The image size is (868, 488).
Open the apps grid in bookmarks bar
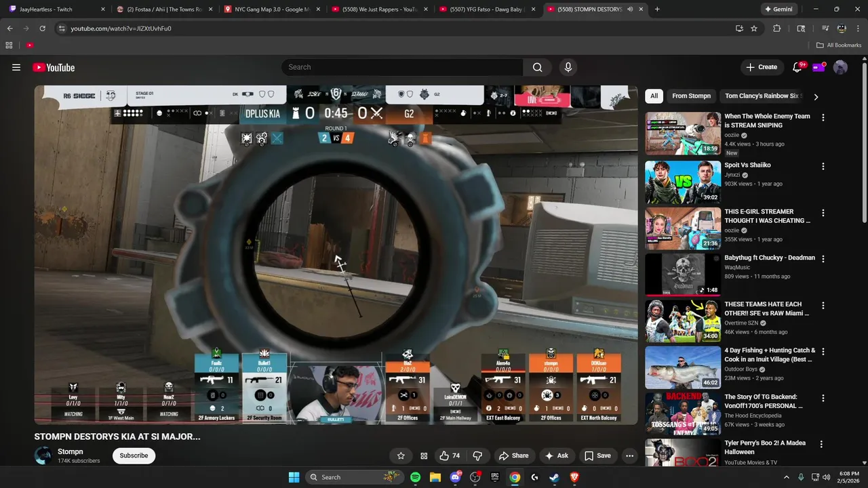(9, 45)
